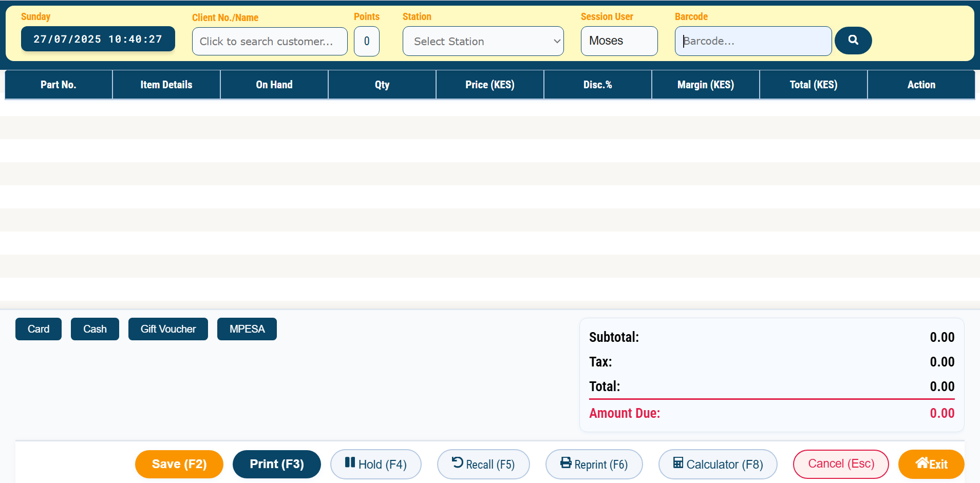The height and width of the screenshot is (483, 980).
Task: Click the Station dropdown chevron arrow
Action: 557,41
